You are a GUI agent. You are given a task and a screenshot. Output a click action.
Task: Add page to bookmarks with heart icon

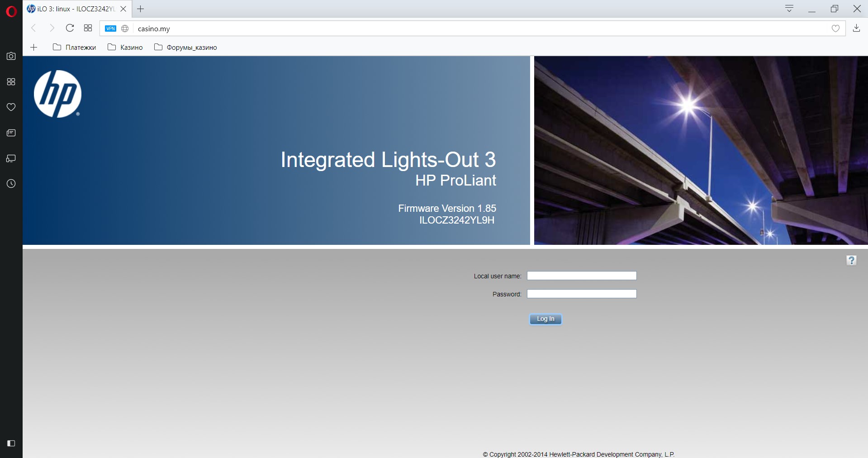point(835,29)
